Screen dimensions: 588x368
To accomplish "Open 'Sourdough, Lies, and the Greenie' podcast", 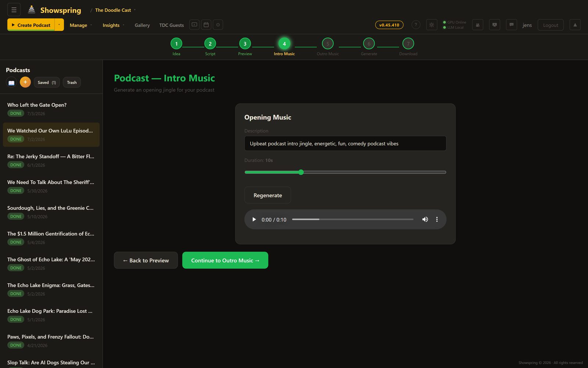I will (51, 212).
